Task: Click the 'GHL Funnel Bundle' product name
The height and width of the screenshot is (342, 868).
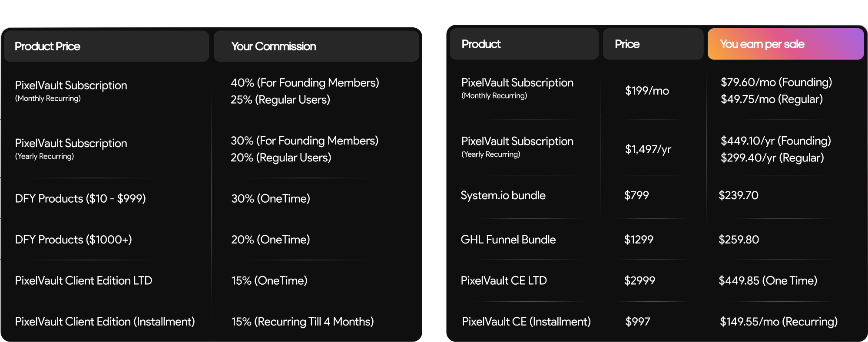Action: coord(508,240)
